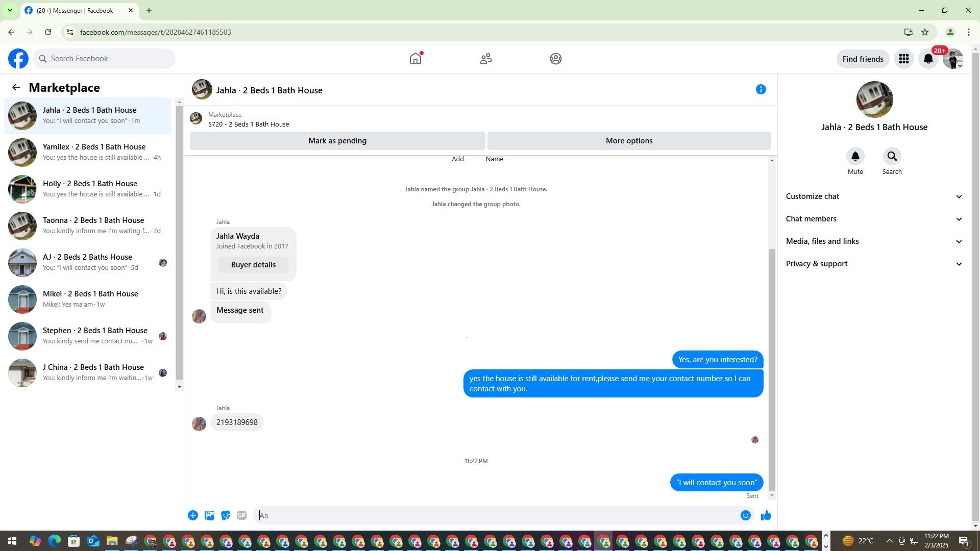Show hidden system tray icons

click(889, 541)
